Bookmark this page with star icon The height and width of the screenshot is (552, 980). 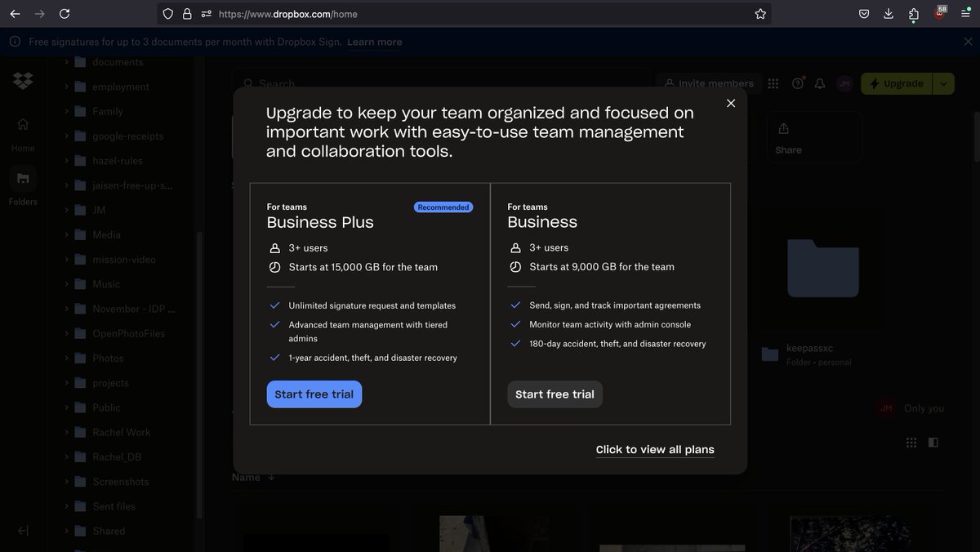[760, 14]
